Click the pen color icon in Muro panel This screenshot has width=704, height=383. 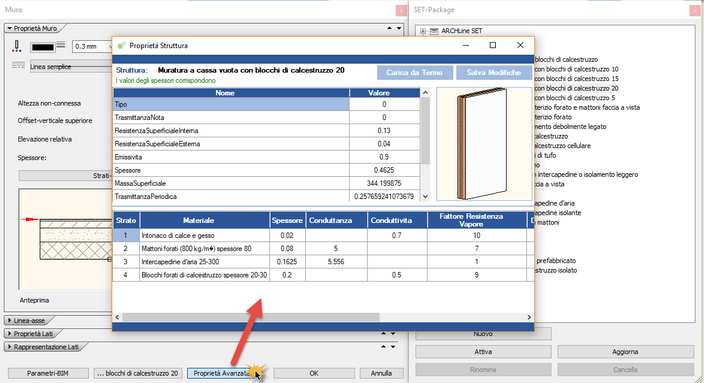[x=17, y=46]
